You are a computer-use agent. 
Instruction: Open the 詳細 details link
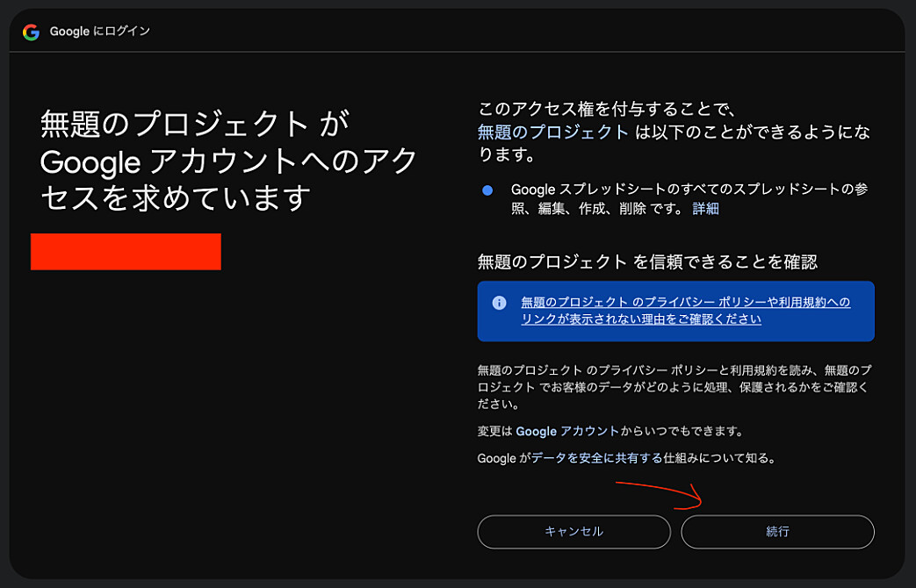[705, 209]
